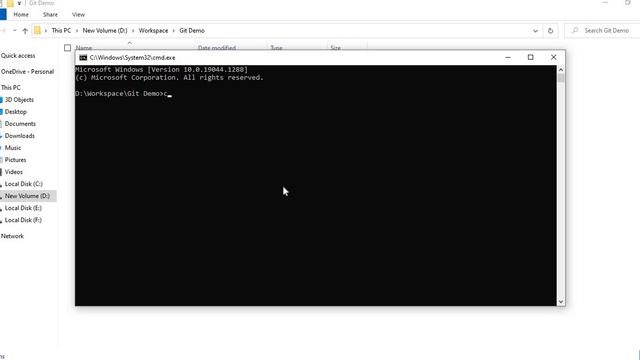Open Videos in sidebar

13,172
